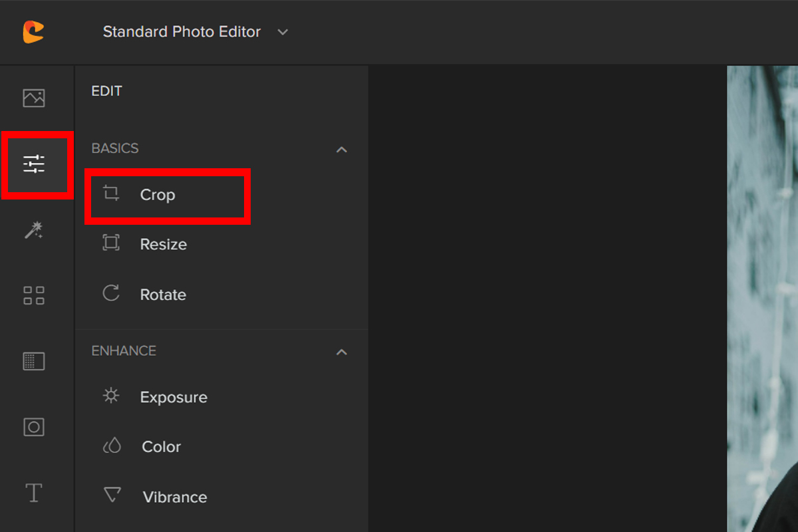Open the four-squares grid sidebar icon
This screenshot has height=532, width=798.
coord(34,295)
